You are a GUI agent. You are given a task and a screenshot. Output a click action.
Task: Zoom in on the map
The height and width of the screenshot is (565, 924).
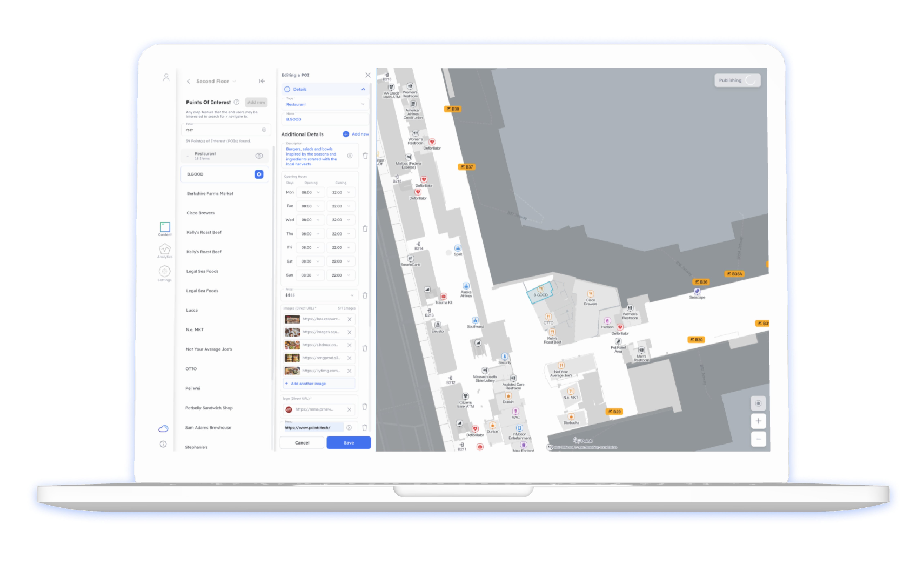[759, 421]
